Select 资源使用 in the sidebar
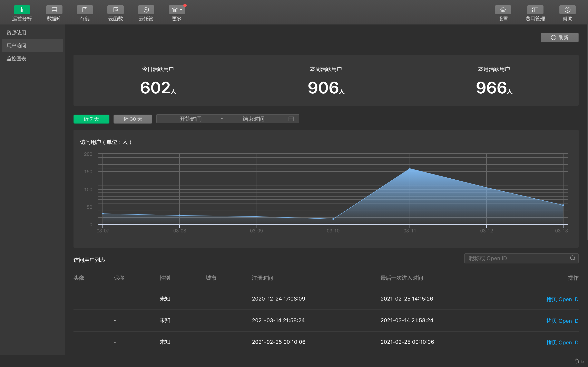Image resolution: width=588 pixels, height=367 pixels. [x=16, y=33]
